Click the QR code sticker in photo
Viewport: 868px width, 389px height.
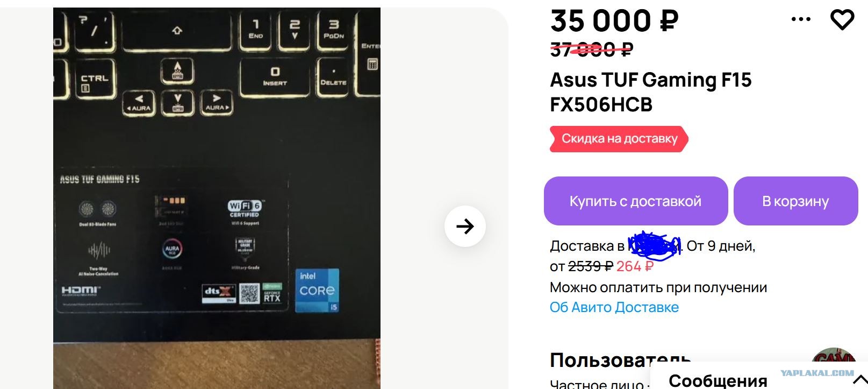tap(249, 294)
